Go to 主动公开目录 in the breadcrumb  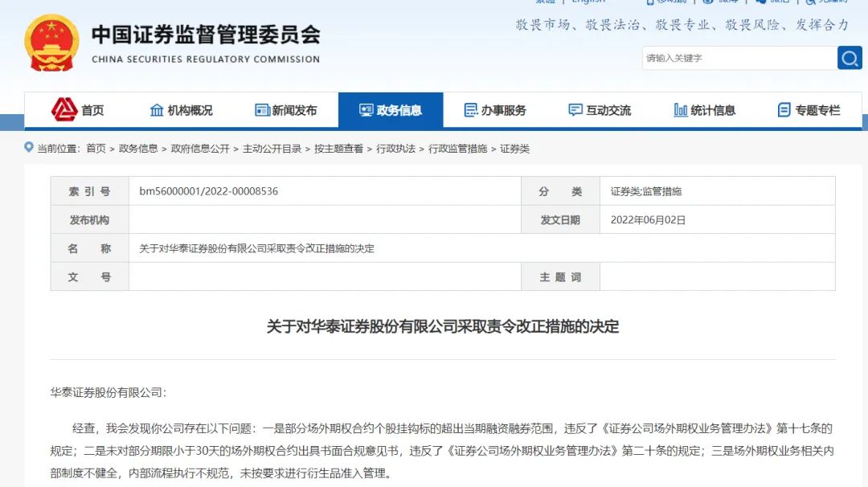[272, 149]
